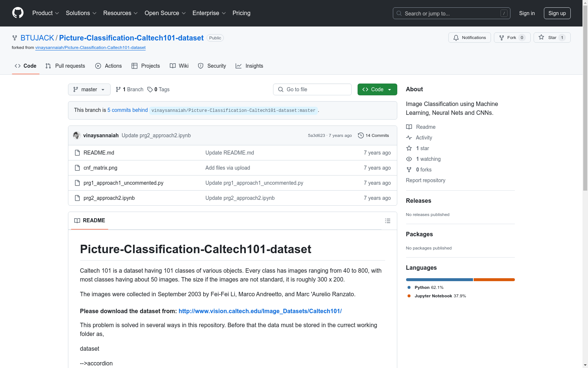Viewport: 588px width, 368px height.
Task: Open the Pricing link
Action: tap(241, 13)
